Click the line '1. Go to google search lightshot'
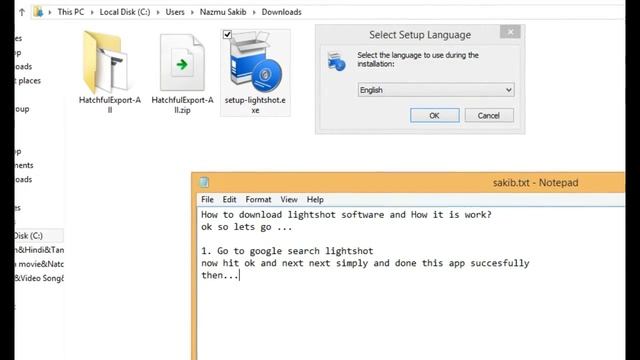 coord(287,251)
